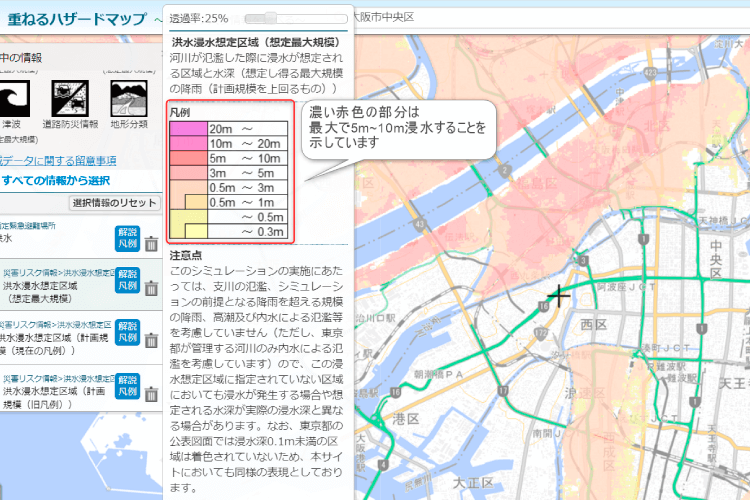
Task: Click the ～0.3m pale yellow legend swatch
Action: [x=196, y=232]
